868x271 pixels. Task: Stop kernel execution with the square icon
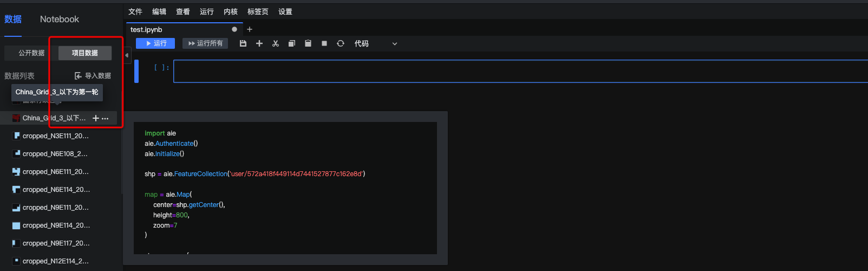click(x=324, y=43)
